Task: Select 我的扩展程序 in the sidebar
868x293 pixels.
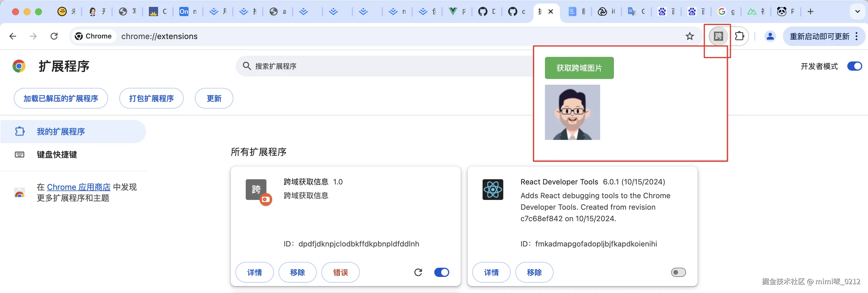Action: point(73,131)
